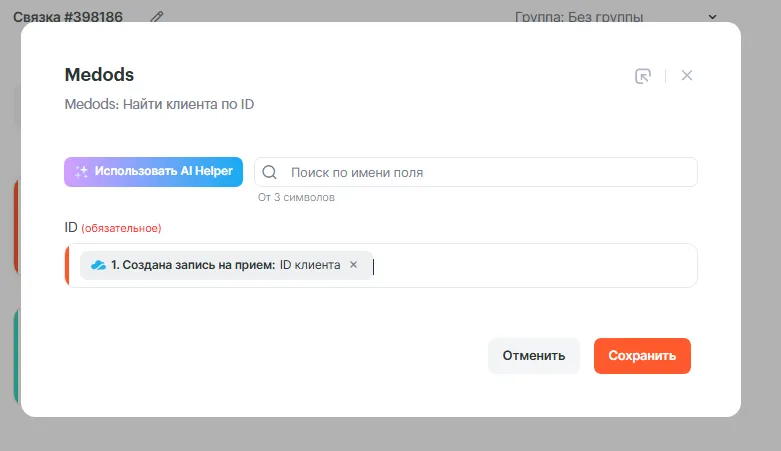This screenshot has height=451, width=781.
Task: Click the pop-out window icon in Medods dialog
Action: coord(643,76)
